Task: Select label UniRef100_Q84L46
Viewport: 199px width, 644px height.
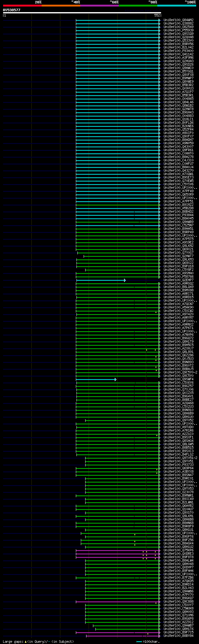Action: (x=178, y=102)
